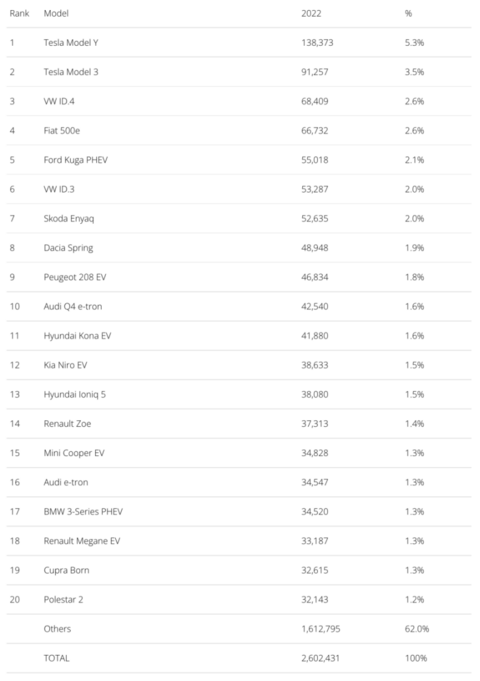Click Hyundai Kona EV's 1.6% share
Screen dimensions: 480x681
click(414, 336)
